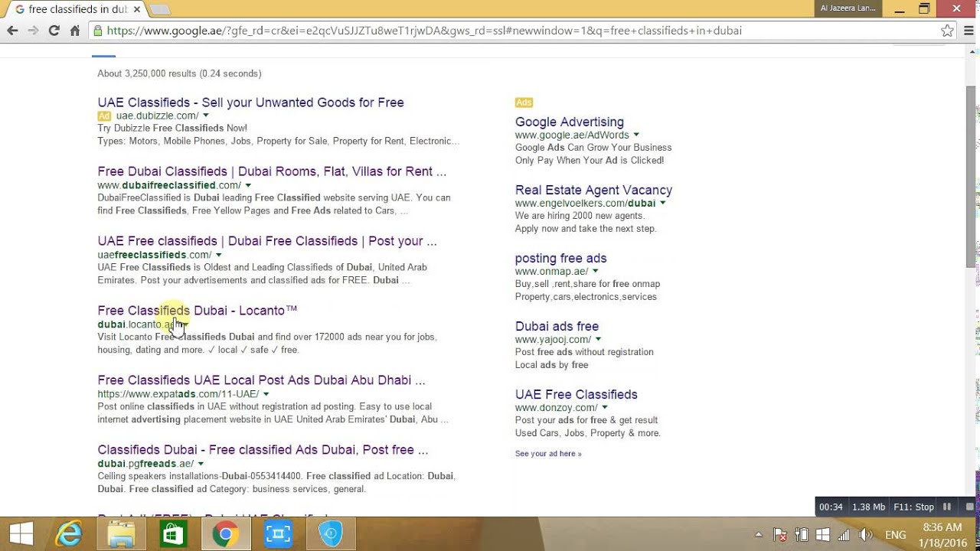Open the 'Real Estate Agent Vacancy' ad

[x=593, y=191]
